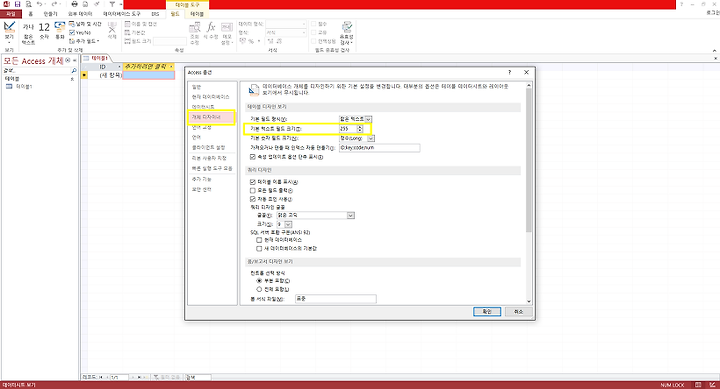Select 데이터시트 category in options sidebar
Screen dimensions: 720x389
click(x=203, y=107)
